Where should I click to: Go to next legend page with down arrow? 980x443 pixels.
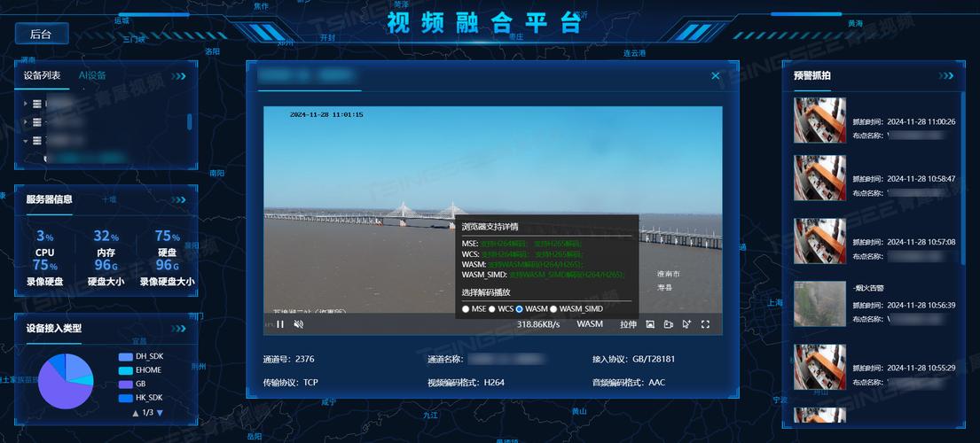160,413
